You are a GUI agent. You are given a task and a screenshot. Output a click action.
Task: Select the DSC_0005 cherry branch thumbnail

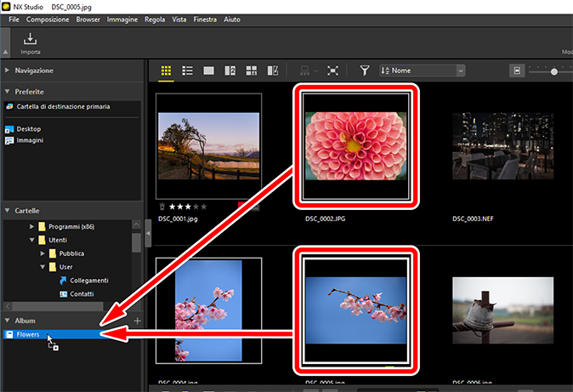(356, 310)
